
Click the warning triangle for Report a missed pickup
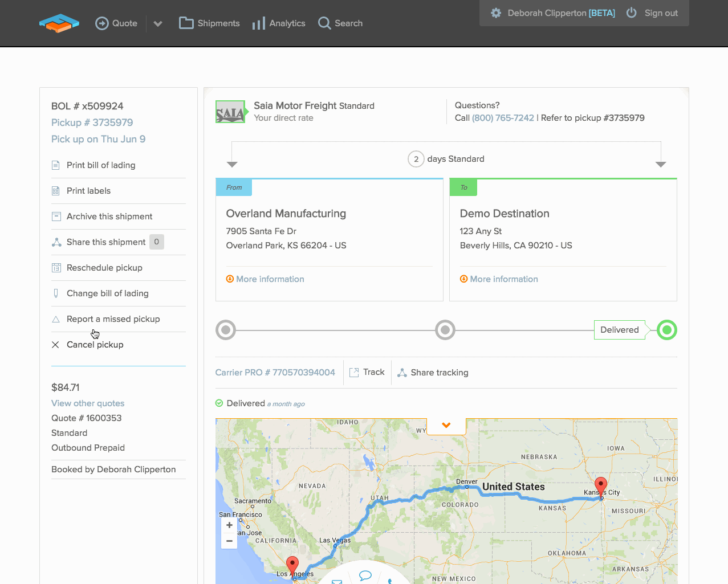[56, 319]
